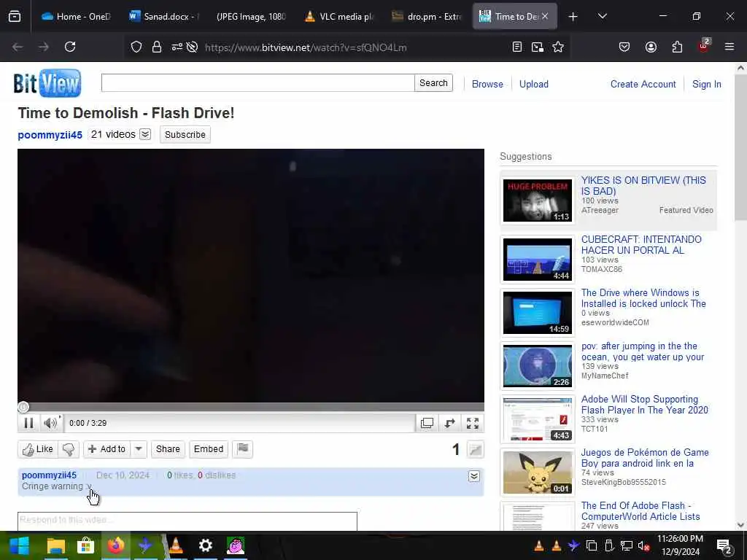
Task: Open the Pocket save icon
Action: 624,47
